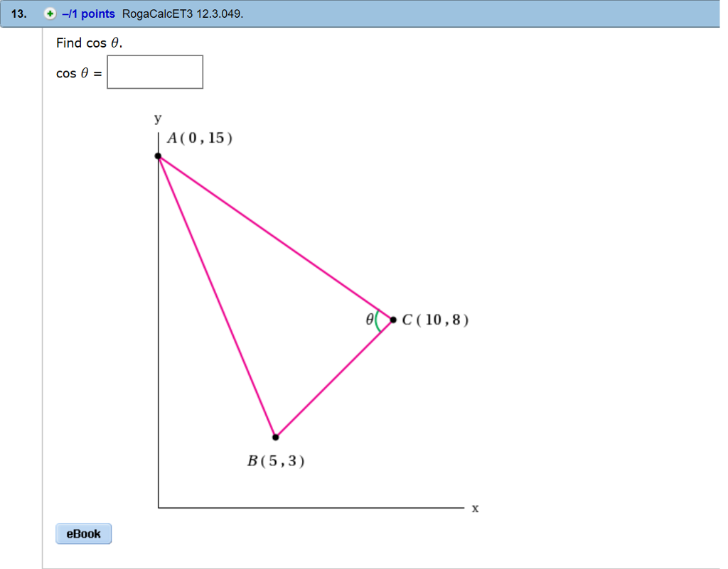Open the eBook reference
This screenshot has width=728, height=569.
click(x=83, y=533)
